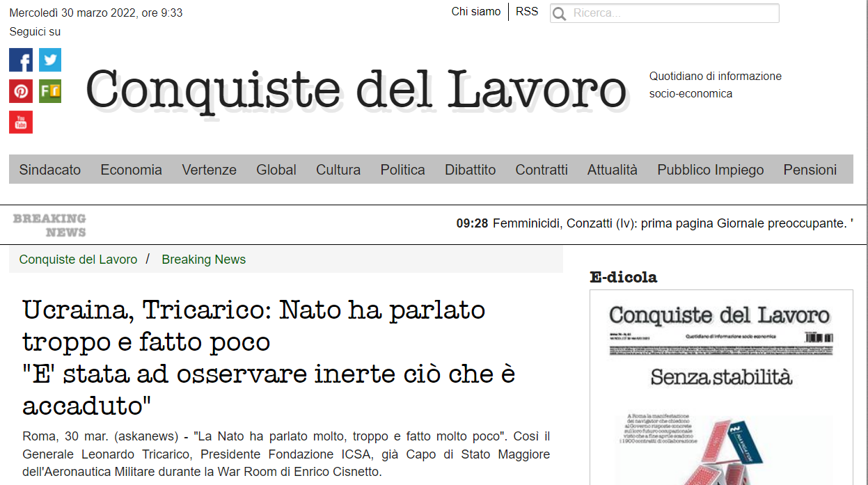
Task: Open the Twitter social icon
Action: [50, 60]
